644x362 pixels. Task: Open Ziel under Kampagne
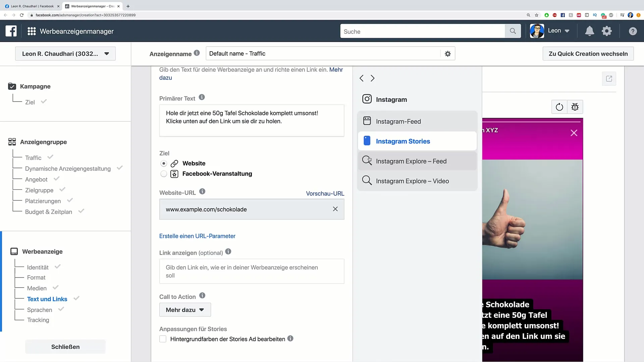pos(30,102)
